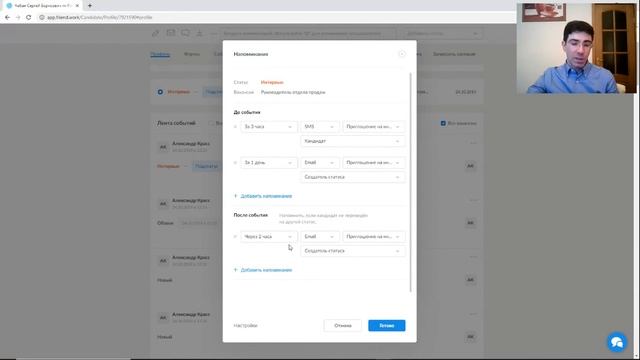This screenshot has height=360, width=640.
Task: Reload the browser page
Action: click(x=29, y=18)
